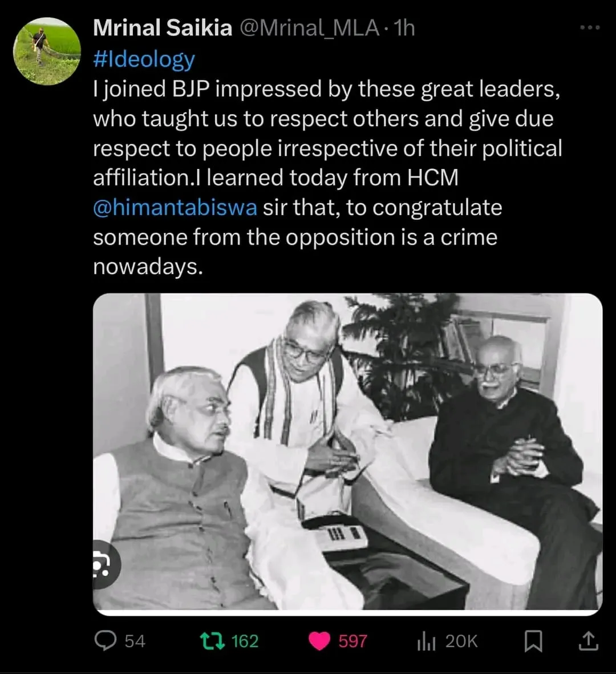Open the three-dot more options menu

(589, 27)
